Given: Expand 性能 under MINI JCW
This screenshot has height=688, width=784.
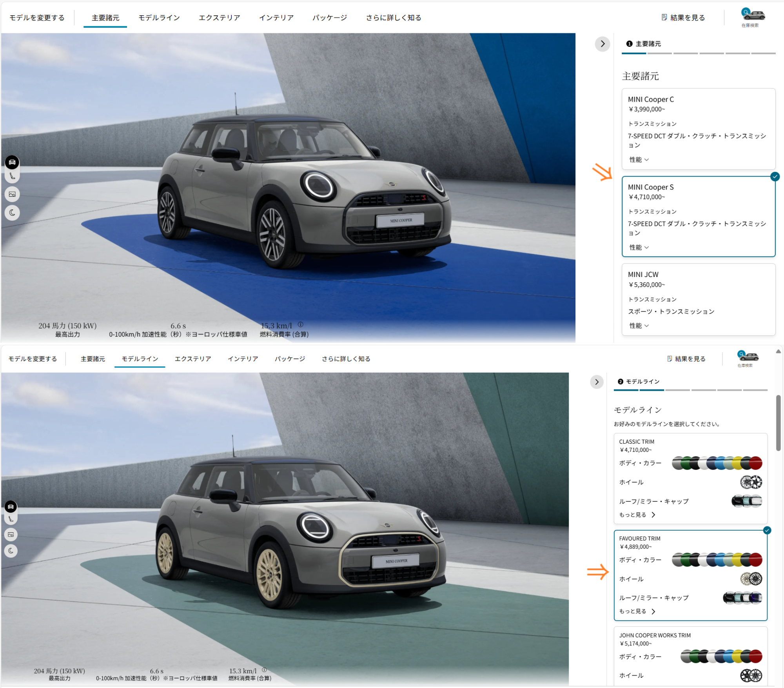Looking at the screenshot, I should (x=639, y=326).
